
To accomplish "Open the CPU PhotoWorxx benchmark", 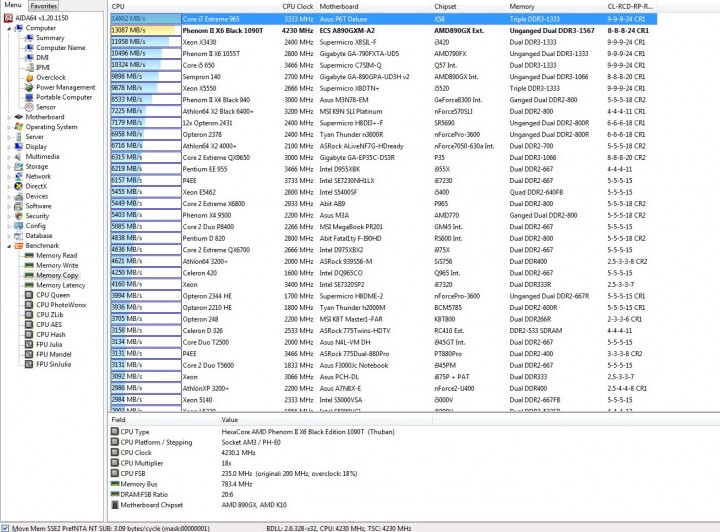I will (x=61, y=305).
